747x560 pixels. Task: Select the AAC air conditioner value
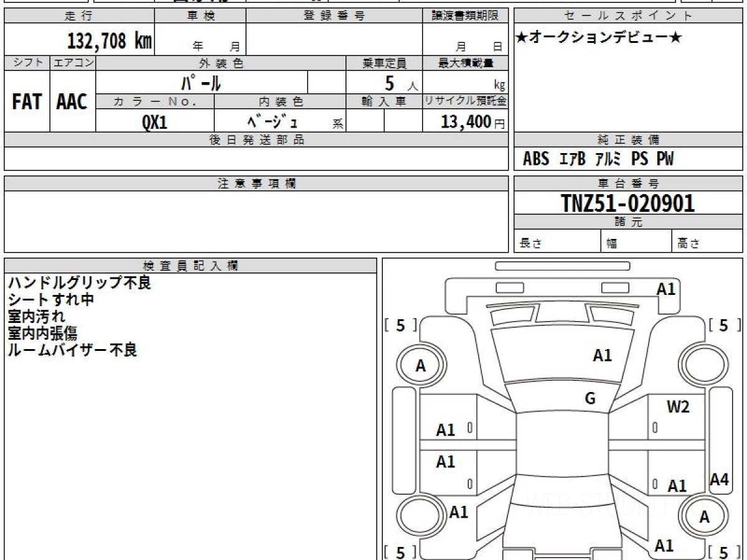(x=72, y=103)
